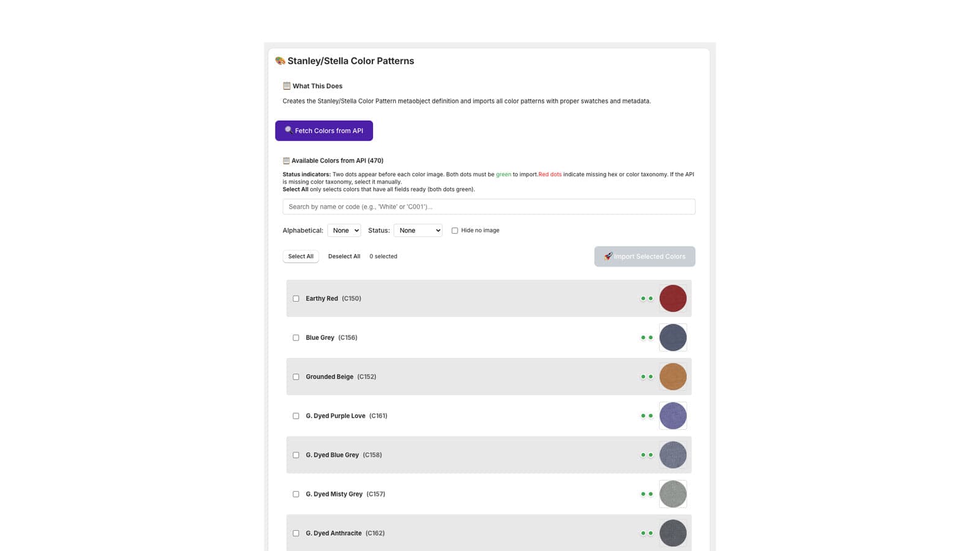This screenshot has height=551, width=980.
Task: Click the Grounded Beige color swatch
Action: click(x=673, y=377)
